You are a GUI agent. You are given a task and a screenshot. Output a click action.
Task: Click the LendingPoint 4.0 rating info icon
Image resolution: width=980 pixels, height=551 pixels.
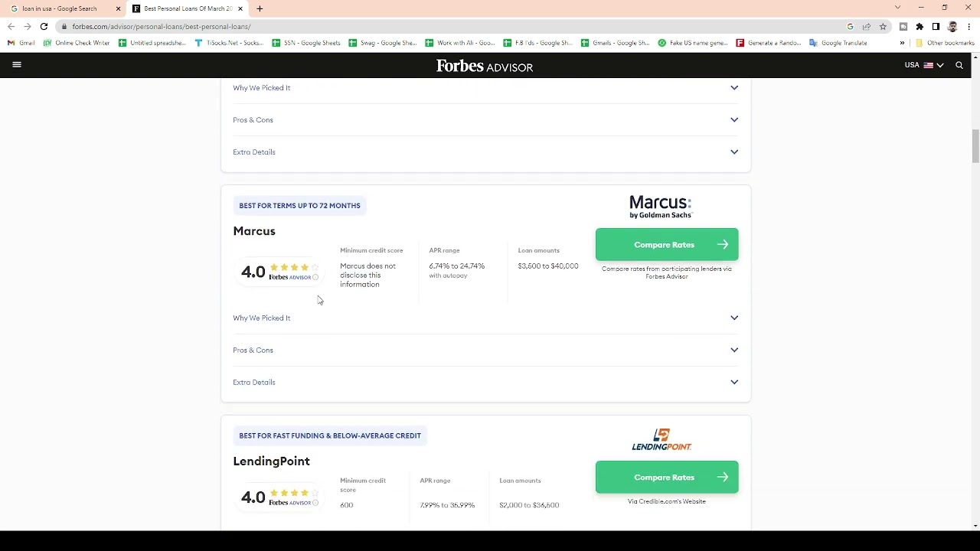(x=315, y=503)
